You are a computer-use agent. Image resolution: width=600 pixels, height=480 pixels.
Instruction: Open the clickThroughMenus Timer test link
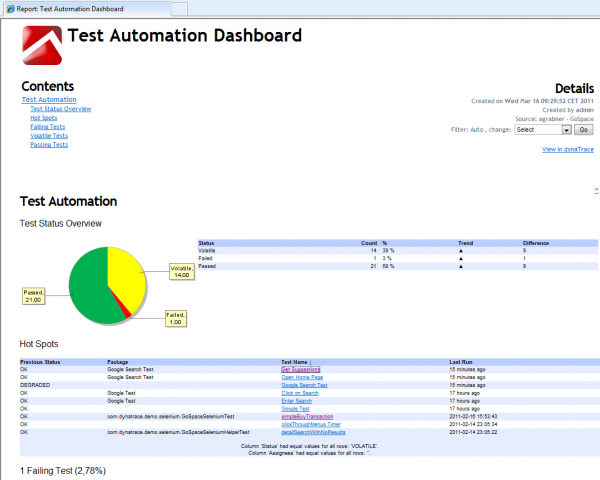[311, 424]
